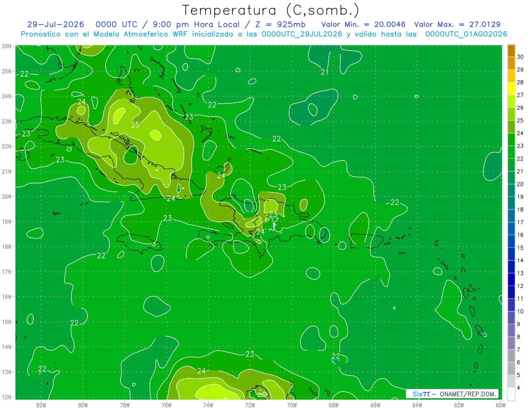Click '0000UTC_29JUL2026' initialization time text
This screenshot has width=532, height=411.
click(302, 34)
